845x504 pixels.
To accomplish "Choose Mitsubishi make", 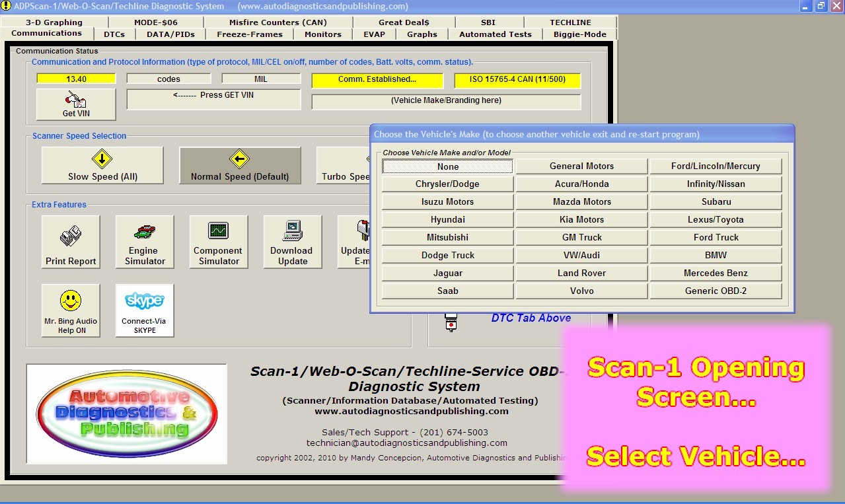I will click(448, 238).
